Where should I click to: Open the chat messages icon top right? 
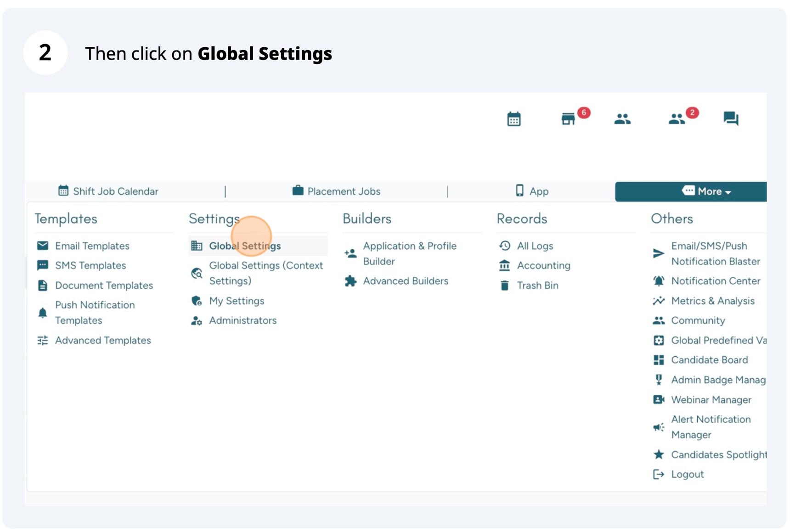coord(731,119)
